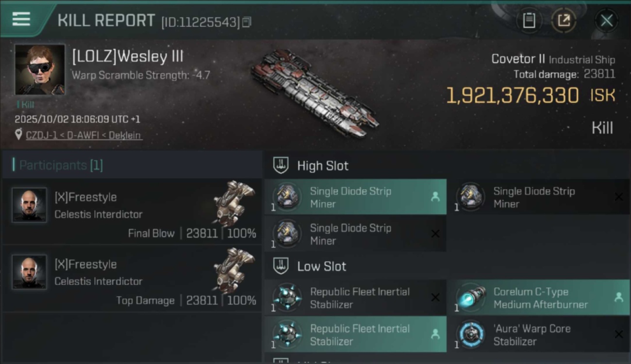Open the Final Blow Freestyle portrait
This screenshot has height=364, width=631.
coord(29,205)
